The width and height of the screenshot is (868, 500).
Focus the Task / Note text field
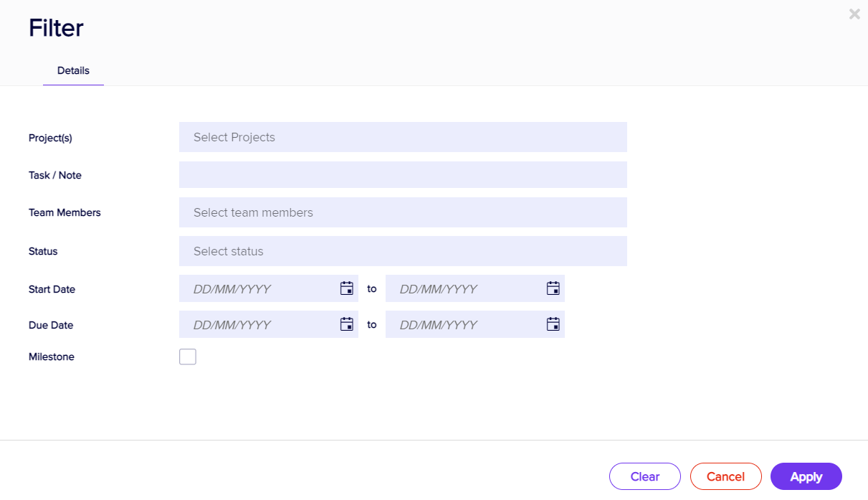403,175
